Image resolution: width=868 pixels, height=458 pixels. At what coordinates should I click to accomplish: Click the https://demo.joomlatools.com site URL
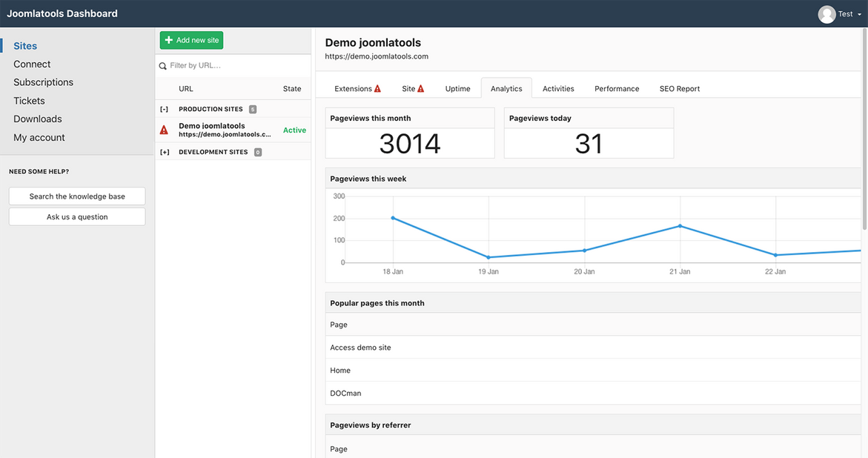click(x=377, y=56)
